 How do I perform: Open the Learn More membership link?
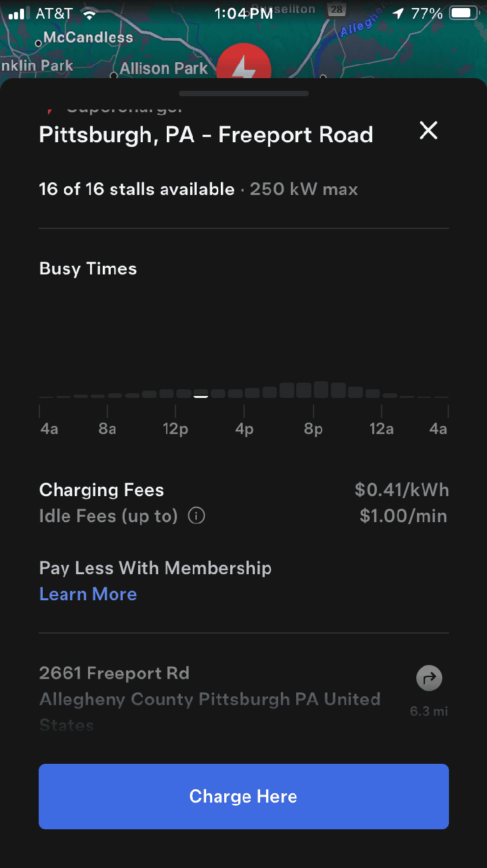coord(88,594)
